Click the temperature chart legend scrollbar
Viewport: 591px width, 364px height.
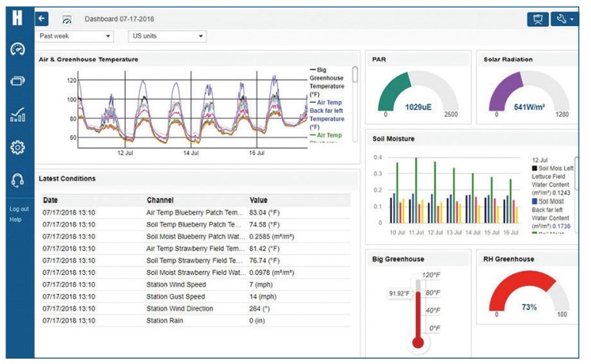click(354, 74)
